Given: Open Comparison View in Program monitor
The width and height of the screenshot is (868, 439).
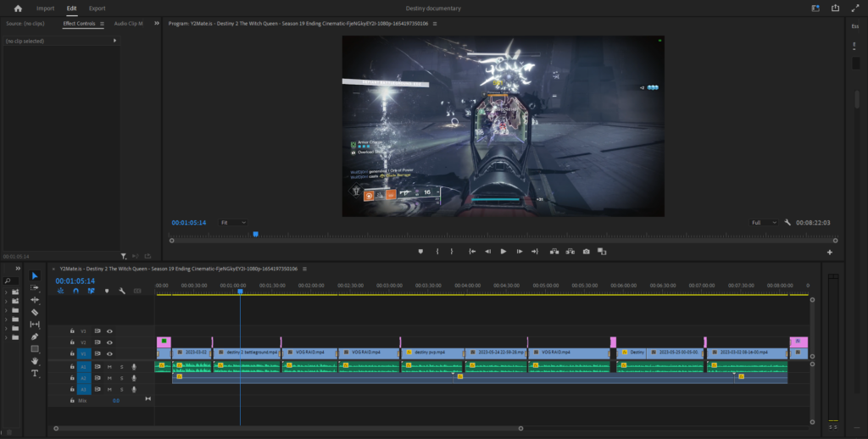Looking at the screenshot, I should [603, 252].
